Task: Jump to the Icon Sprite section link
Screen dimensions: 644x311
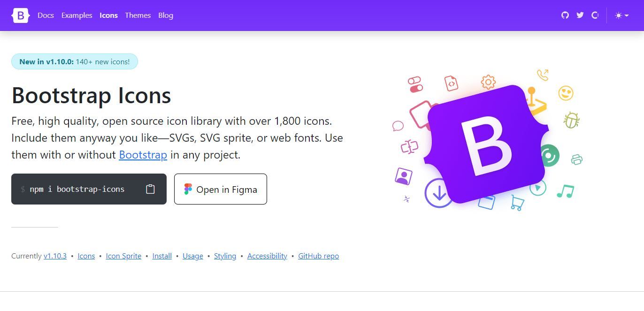Action: (x=123, y=256)
